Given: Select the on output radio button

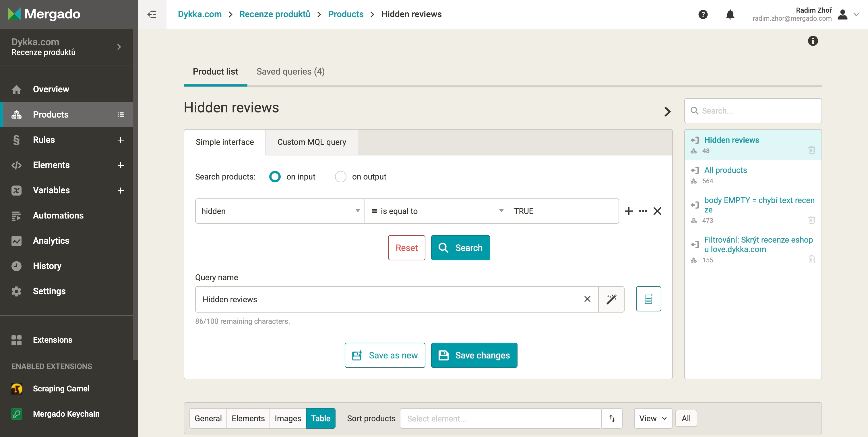Looking at the screenshot, I should point(340,177).
